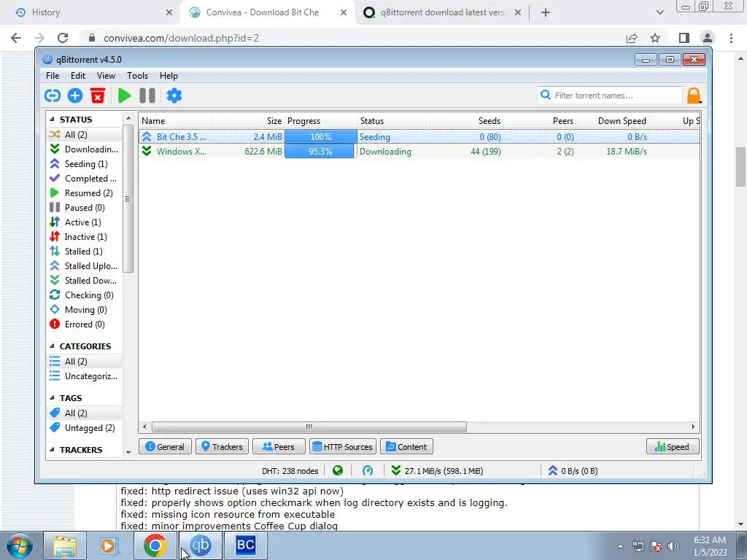Click the orange lock UI icon
Viewport: 747px width, 560px height.
pos(694,96)
